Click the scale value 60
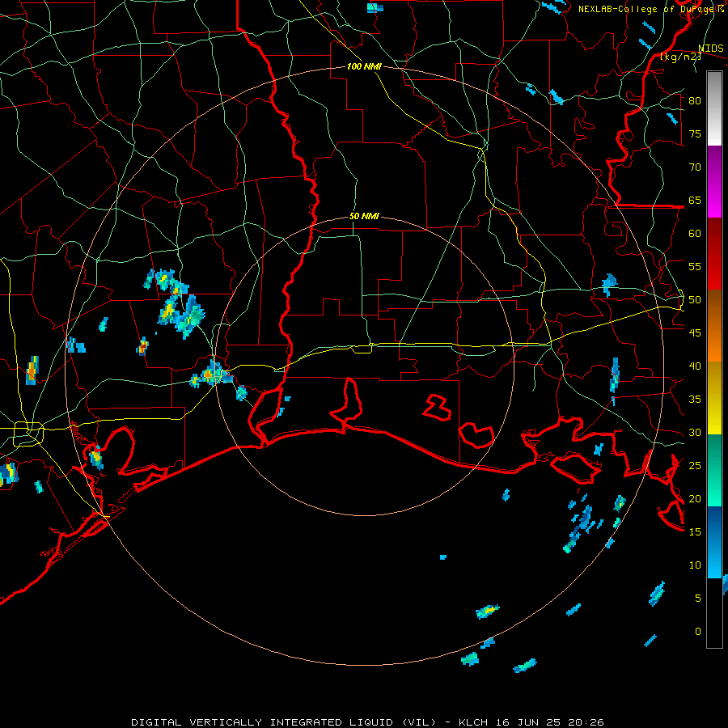Screen dimensions: 728x728 click(x=695, y=234)
